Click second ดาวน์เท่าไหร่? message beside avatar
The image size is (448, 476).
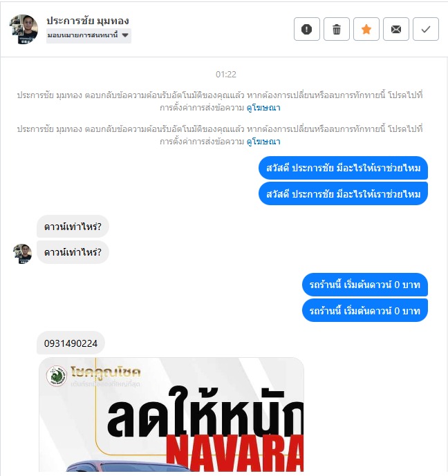click(73, 252)
